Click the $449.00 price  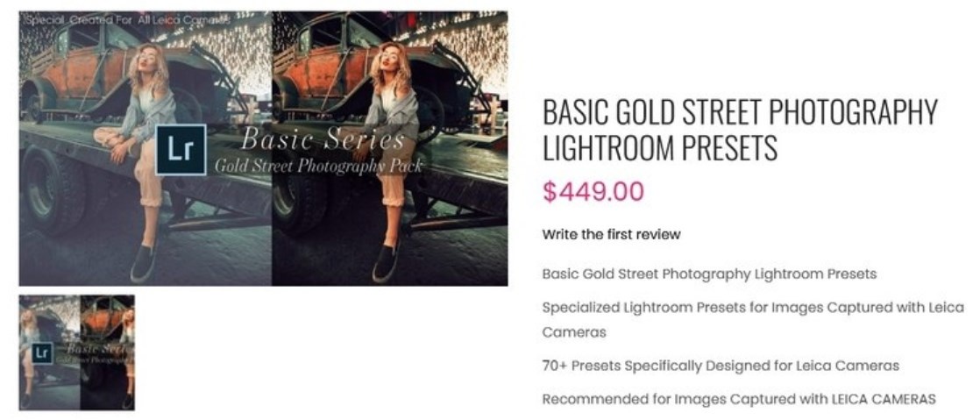593,191
